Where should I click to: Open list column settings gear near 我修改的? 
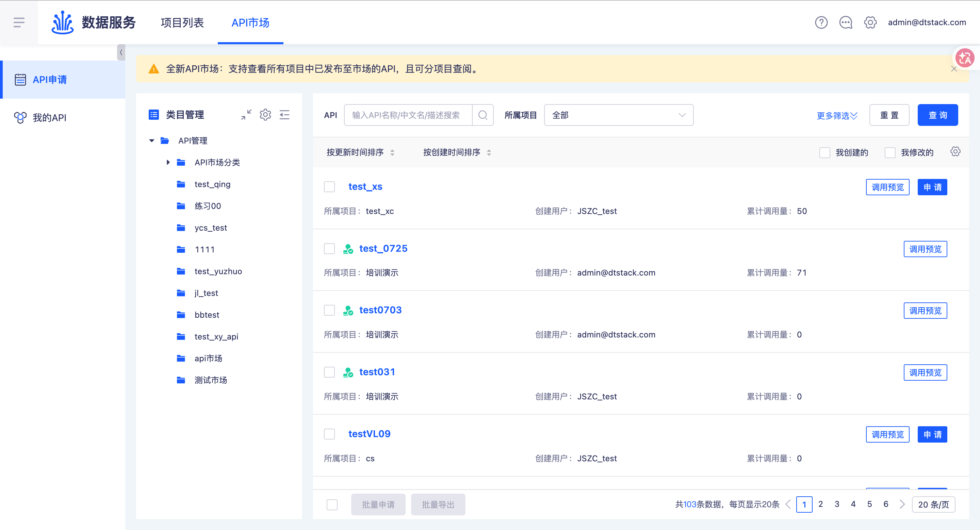tap(955, 152)
